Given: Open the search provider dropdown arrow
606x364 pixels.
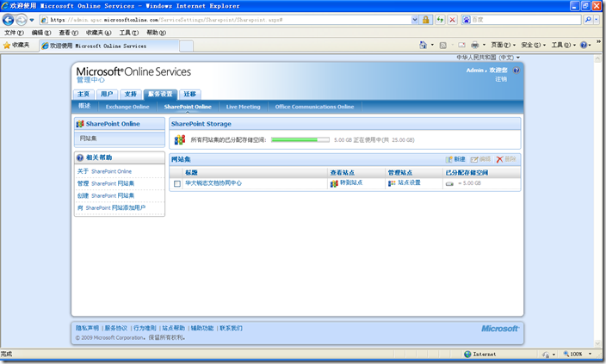Looking at the screenshot, I should tap(597, 19).
